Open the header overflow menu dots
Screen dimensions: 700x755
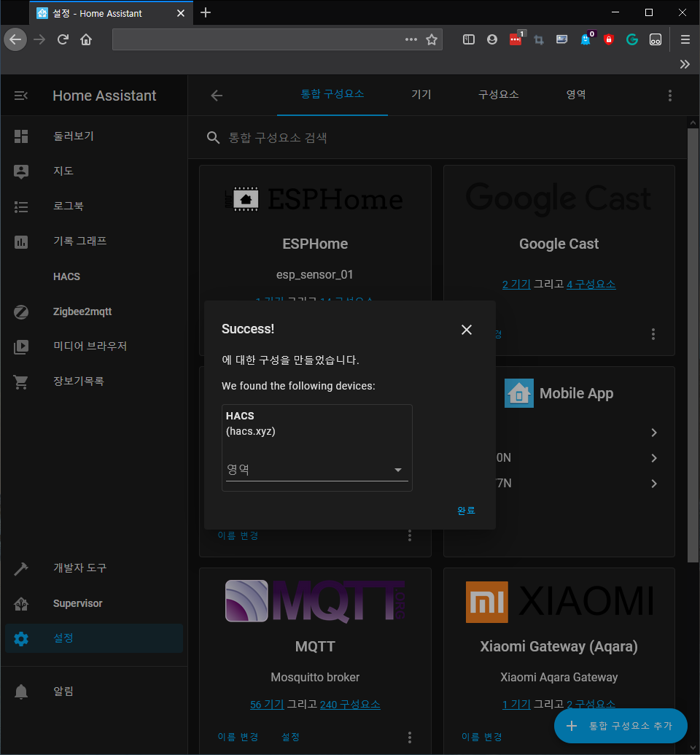click(x=669, y=96)
